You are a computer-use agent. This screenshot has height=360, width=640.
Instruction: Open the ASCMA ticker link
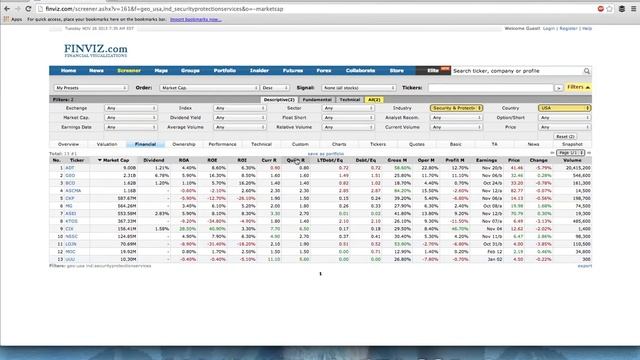pyautogui.click(x=73, y=191)
